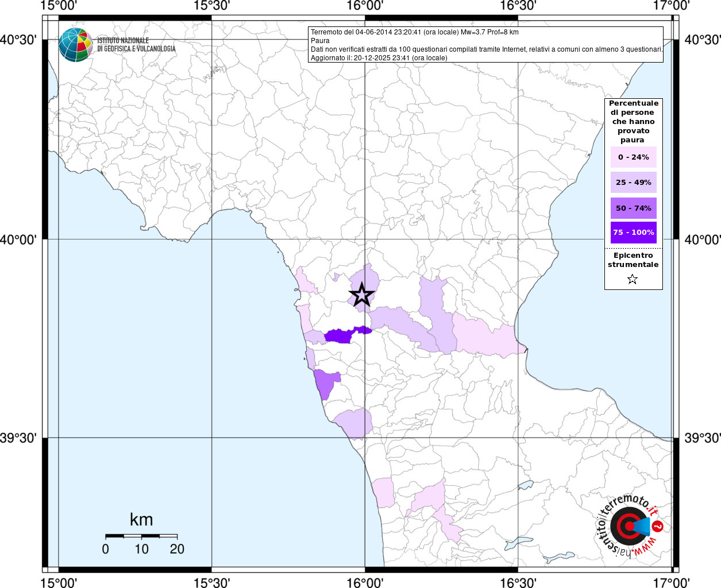The width and height of the screenshot is (721, 588).
Task: Click the black epicenter star on the map
Action: pos(362,295)
